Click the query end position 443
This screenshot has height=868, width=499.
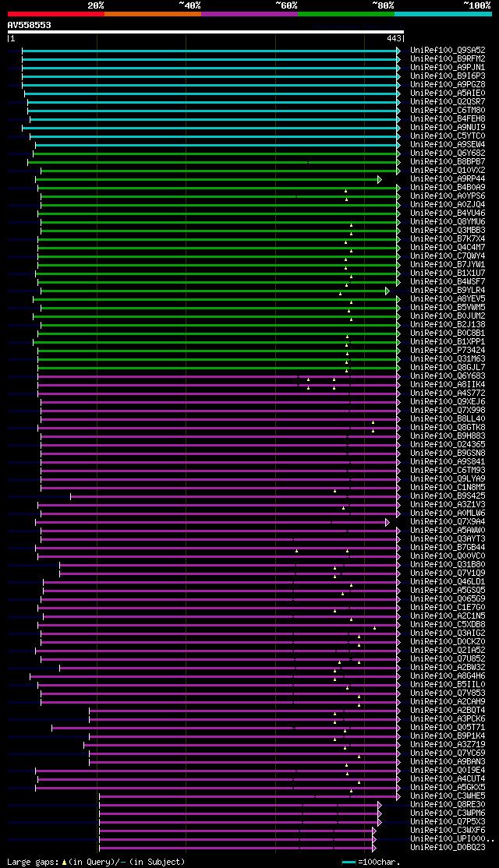click(x=394, y=39)
